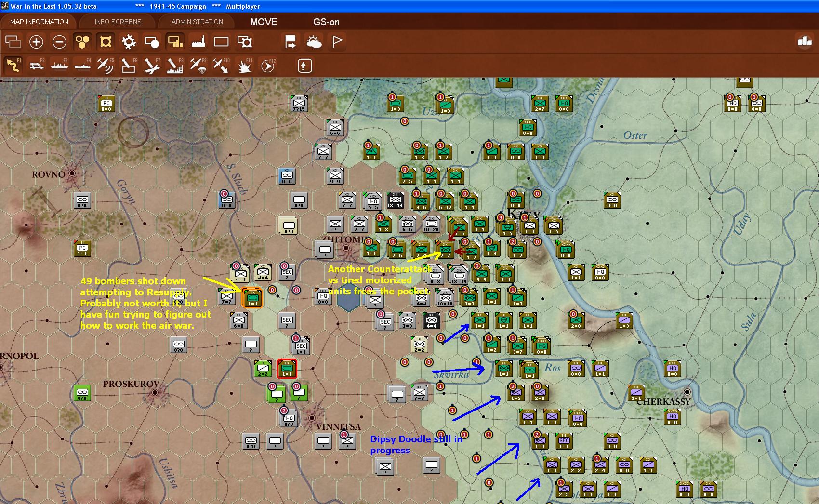This screenshot has height=504, width=819.
Task: Click Rovno city marker
Action: 72,173
